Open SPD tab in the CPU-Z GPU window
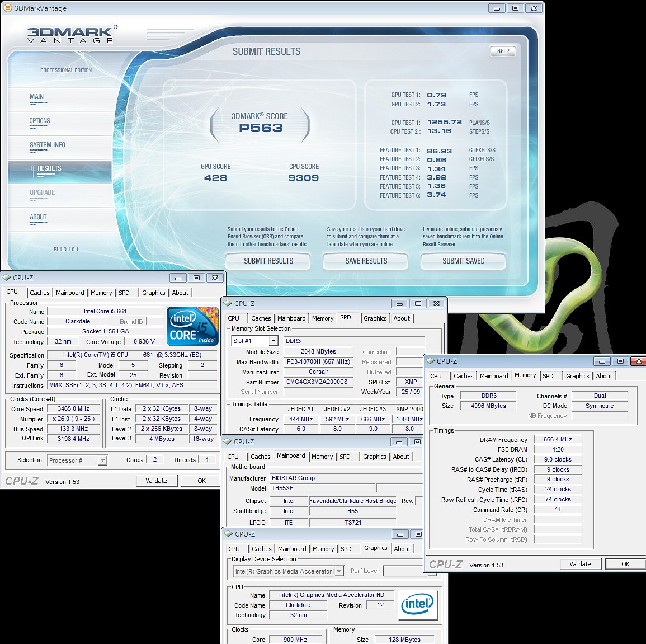Screen dimensions: 646x644 [346, 549]
